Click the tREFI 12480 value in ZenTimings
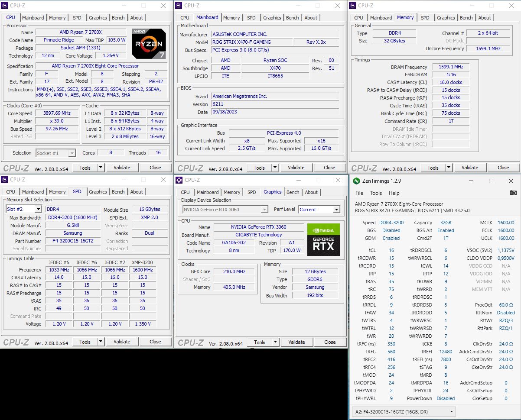This screenshot has width=521, height=420. pos(446,352)
